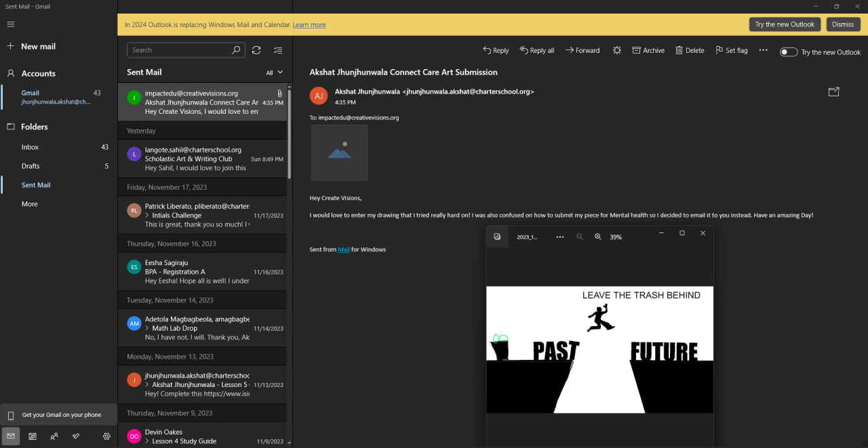Click the Inbox count 43
Image resolution: width=868 pixels, height=448 pixels.
(x=104, y=147)
